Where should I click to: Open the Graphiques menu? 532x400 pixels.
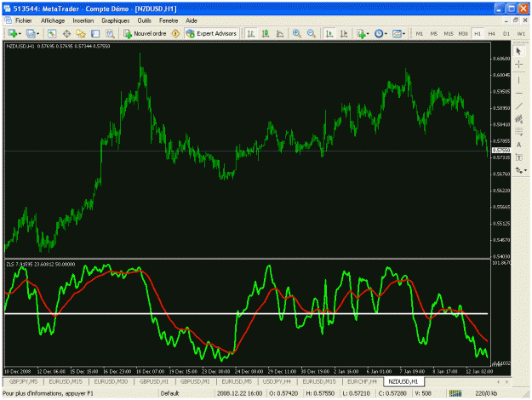pyautogui.click(x=116, y=20)
